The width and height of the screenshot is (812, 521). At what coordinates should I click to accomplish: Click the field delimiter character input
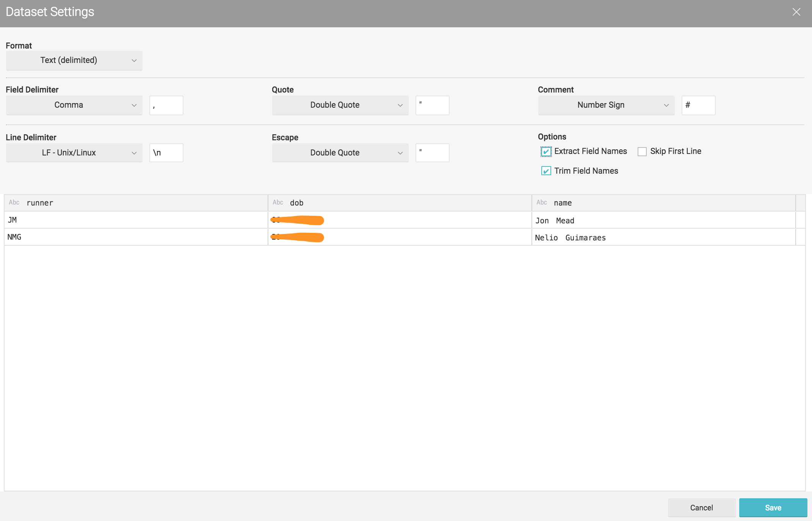(x=166, y=105)
